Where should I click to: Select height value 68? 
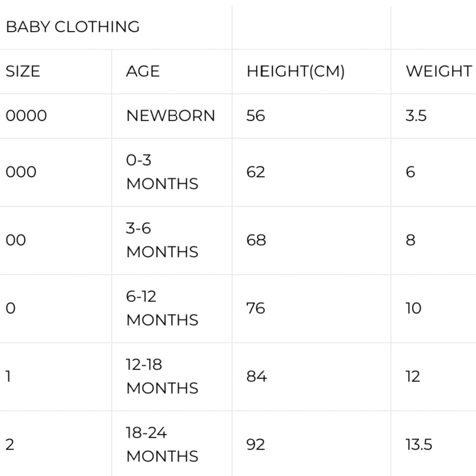coord(256,240)
